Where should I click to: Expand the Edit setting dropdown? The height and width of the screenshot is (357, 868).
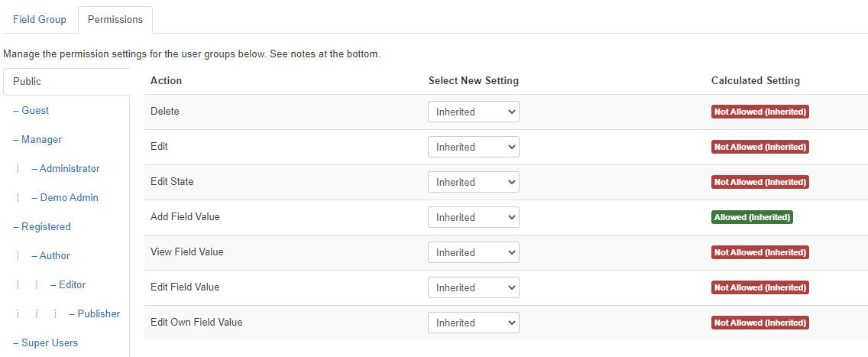pyautogui.click(x=474, y=147)
